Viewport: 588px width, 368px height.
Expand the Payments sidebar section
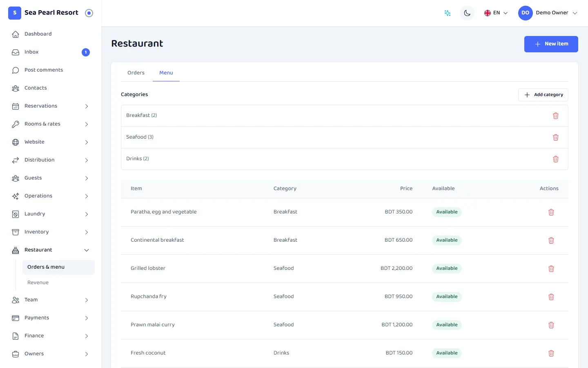[x=51, y=318]
